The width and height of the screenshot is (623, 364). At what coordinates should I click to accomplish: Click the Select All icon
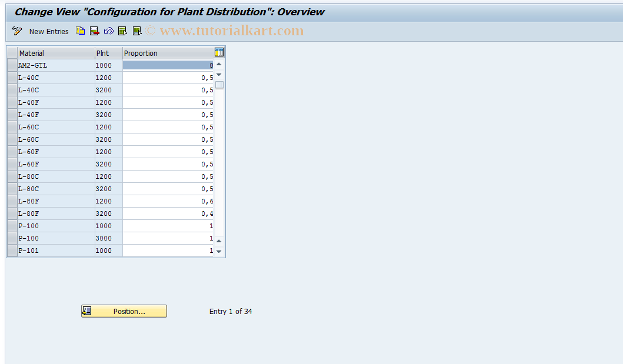(x=123, y=31)
